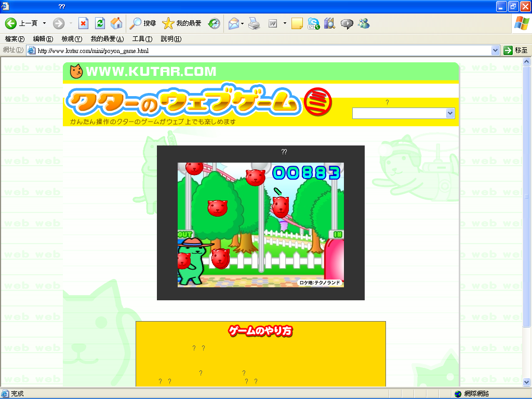Expand the Mail icon dropdown arrow

(x=242, y=23)
